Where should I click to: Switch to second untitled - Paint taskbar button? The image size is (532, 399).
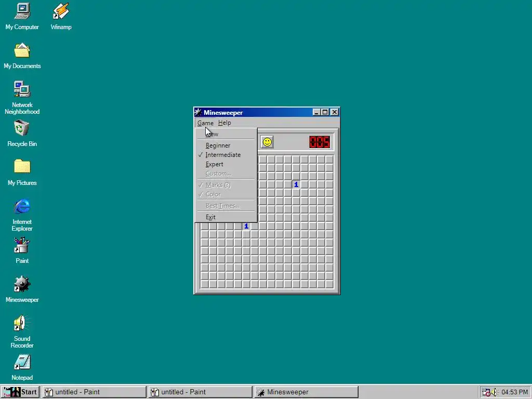tap(200, 392)
